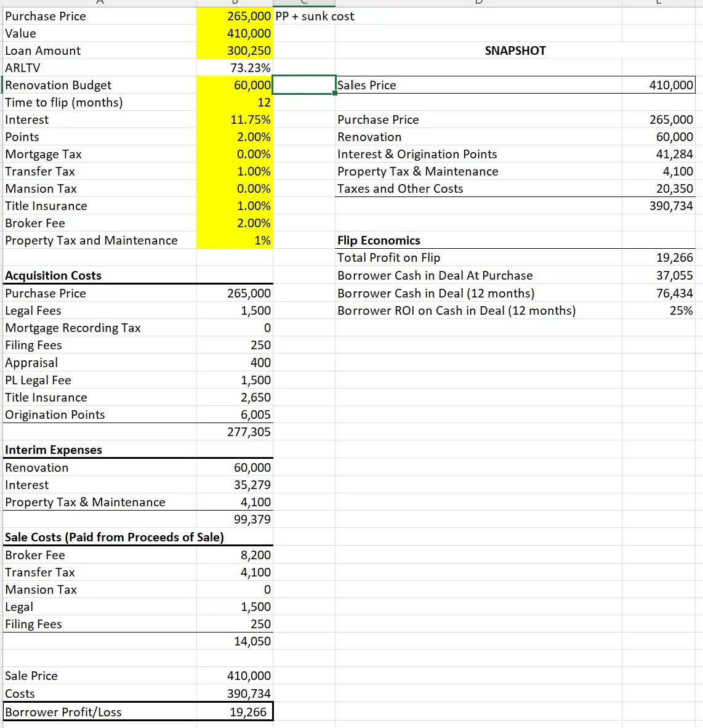Click the Sales Price label in Snapshot

(x=366, y=85)
